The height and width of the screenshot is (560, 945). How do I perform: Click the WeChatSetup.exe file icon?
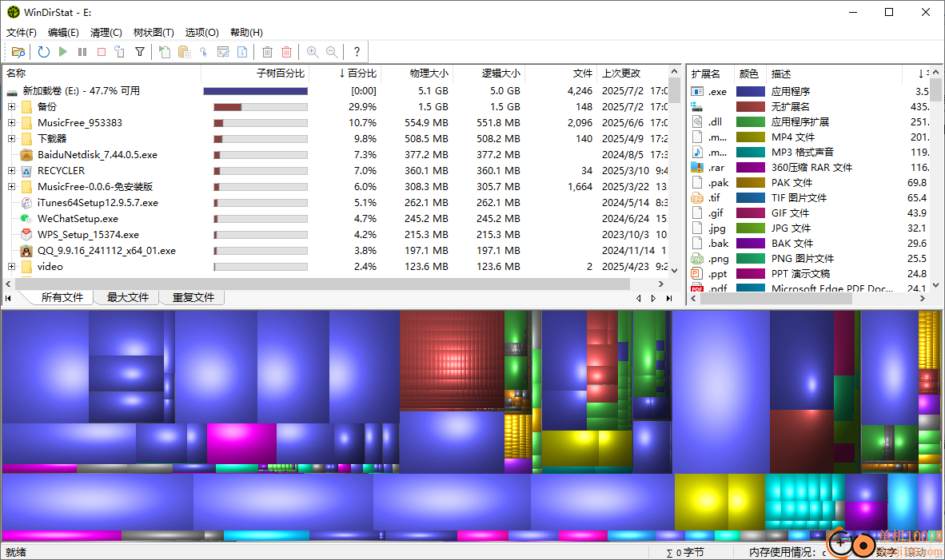point(26,219)
